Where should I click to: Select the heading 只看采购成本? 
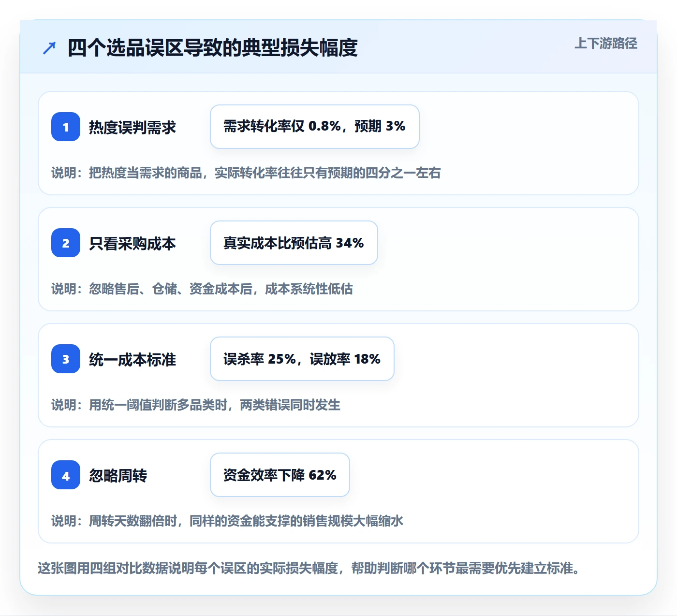click(132, 243)
